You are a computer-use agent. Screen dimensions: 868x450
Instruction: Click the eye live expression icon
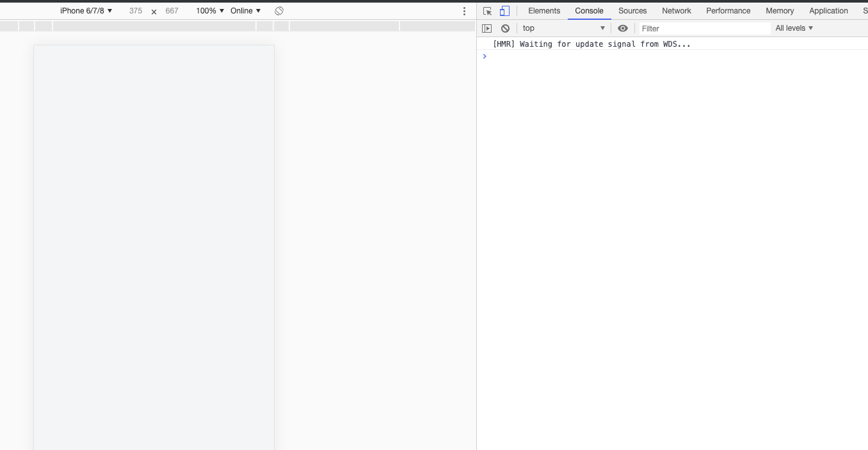coord(623,28)
